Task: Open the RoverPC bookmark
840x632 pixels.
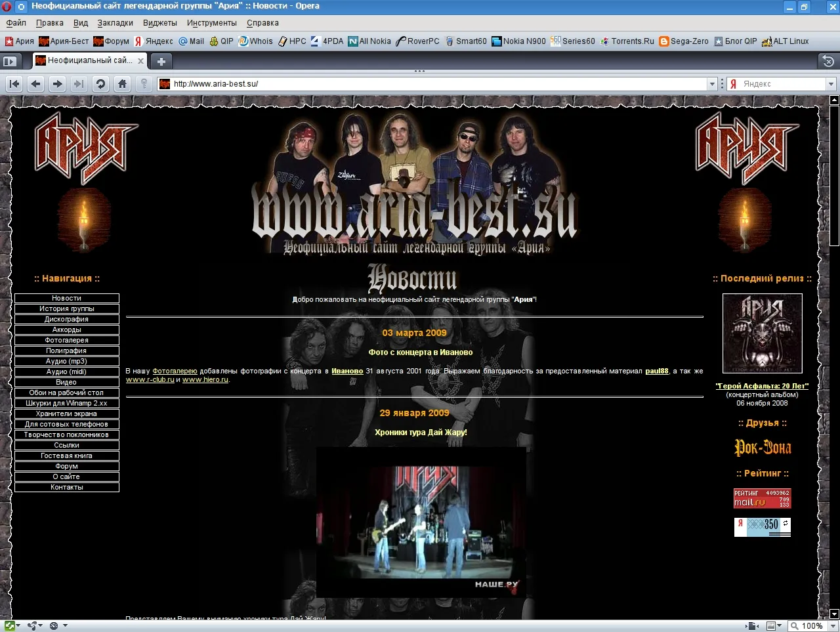Action: point(418,41)
